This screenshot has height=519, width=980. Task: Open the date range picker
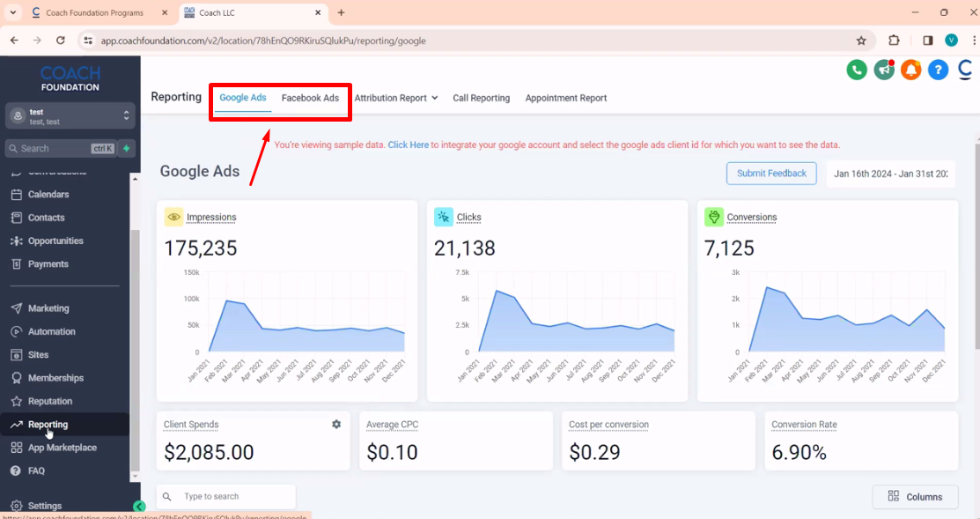pyautogui.click(x=890, y=174)
